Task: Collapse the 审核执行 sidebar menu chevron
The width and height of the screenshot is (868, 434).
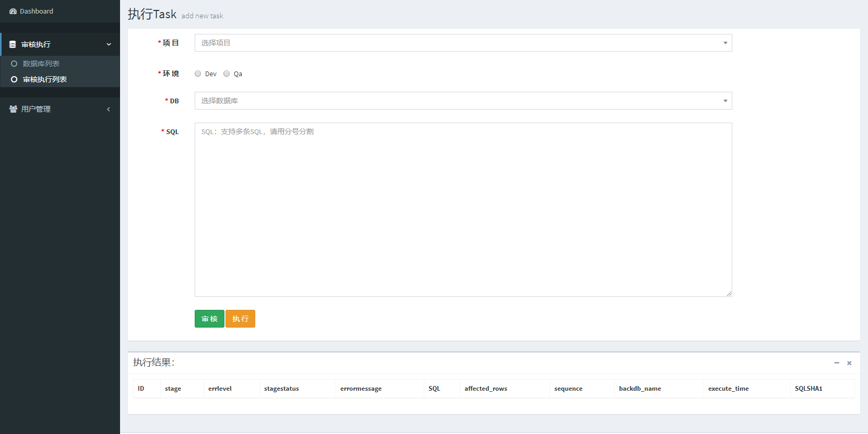Action: pyautogui.click(x=109, y=44)
